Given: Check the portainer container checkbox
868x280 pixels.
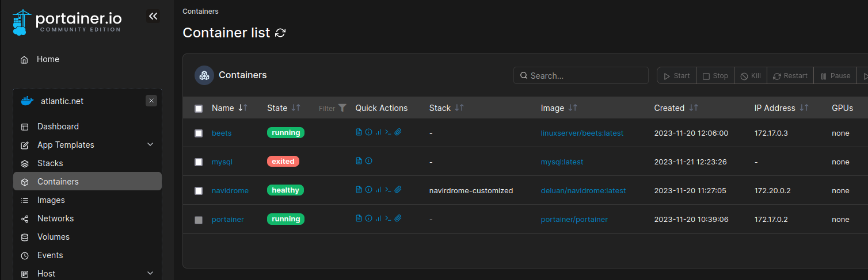Looking at the screenshot, I should (199, 220).
